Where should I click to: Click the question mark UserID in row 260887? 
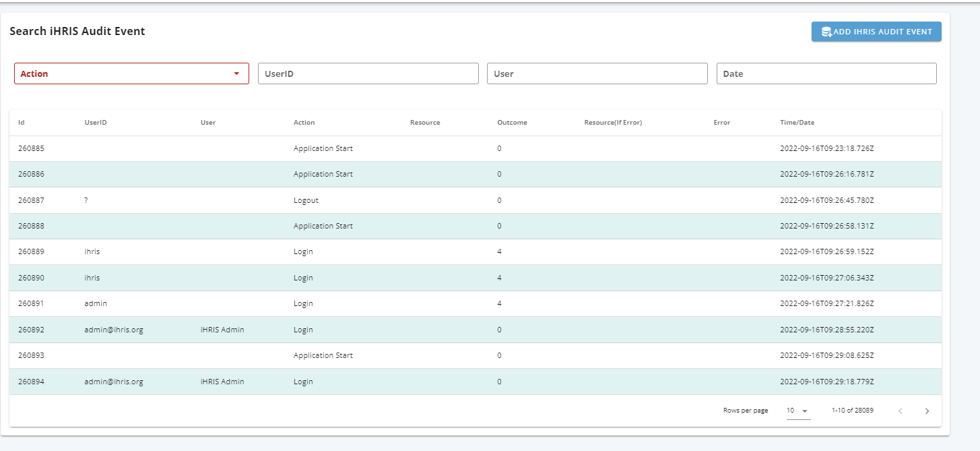(86, 200)
